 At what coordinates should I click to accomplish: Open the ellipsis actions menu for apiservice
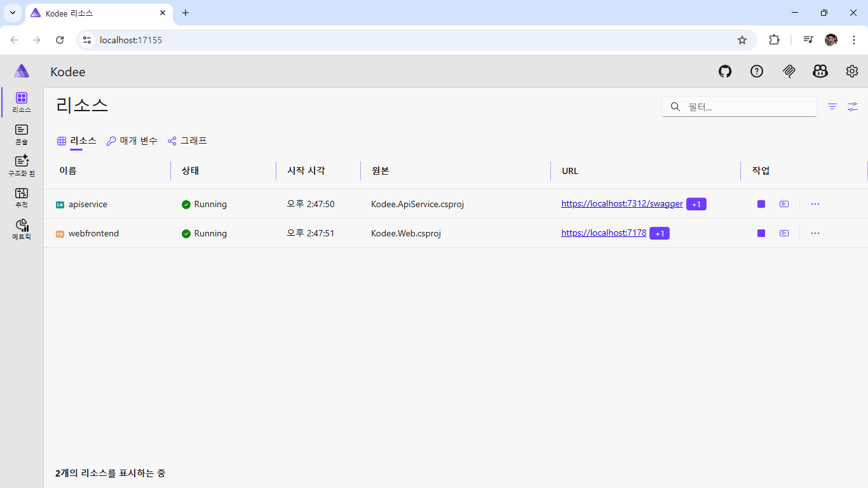pos(815,204)
